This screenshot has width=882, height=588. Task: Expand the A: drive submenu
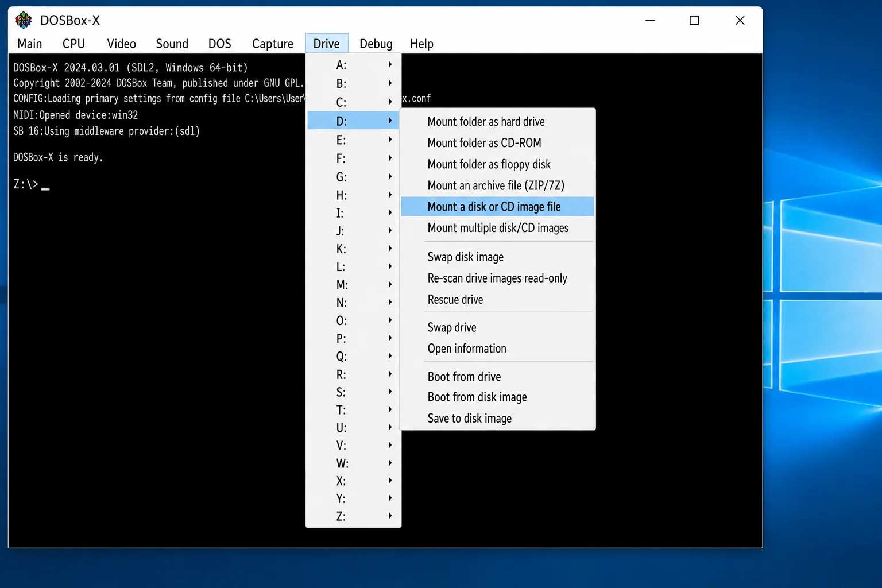[353, 65]
